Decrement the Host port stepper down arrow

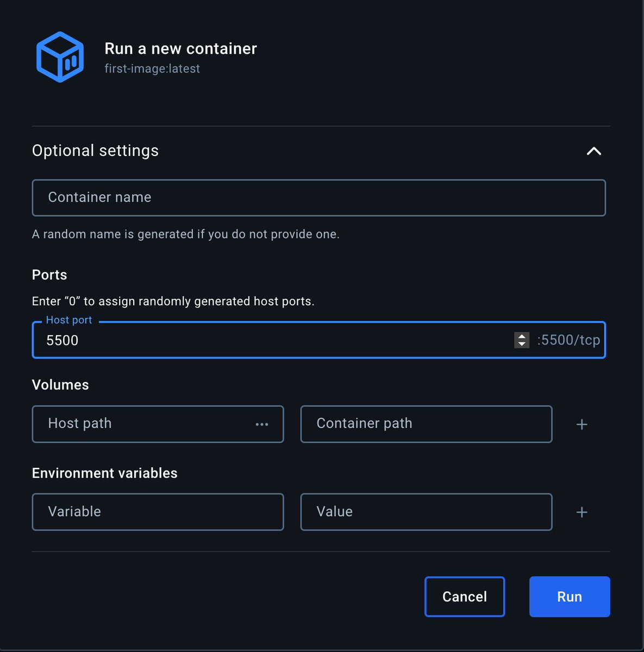click(x=522, y=344)
